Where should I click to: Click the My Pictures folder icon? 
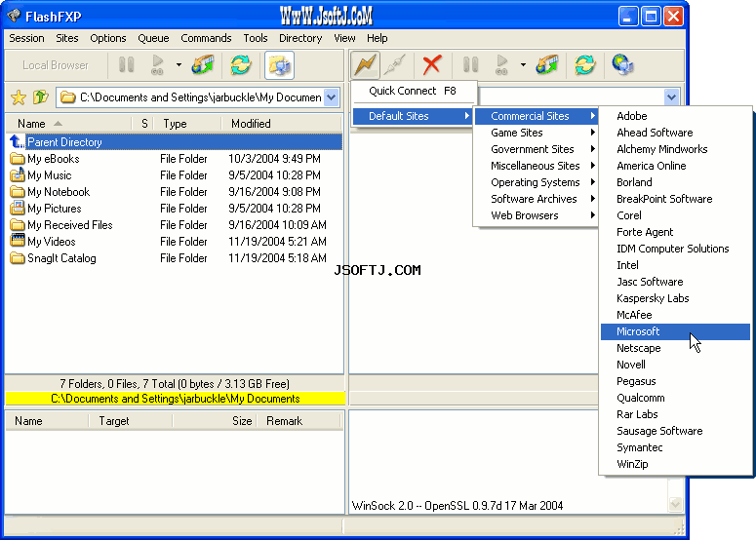18,208
